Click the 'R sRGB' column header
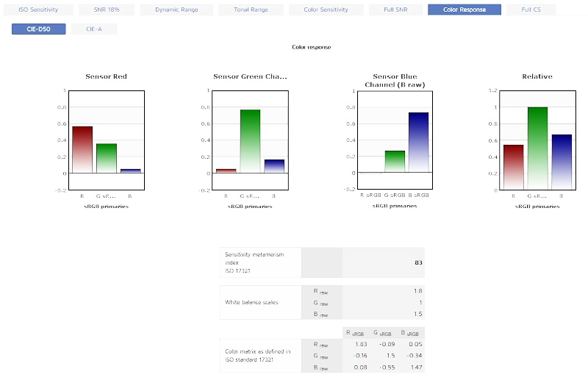 click(x=355, y=333)
